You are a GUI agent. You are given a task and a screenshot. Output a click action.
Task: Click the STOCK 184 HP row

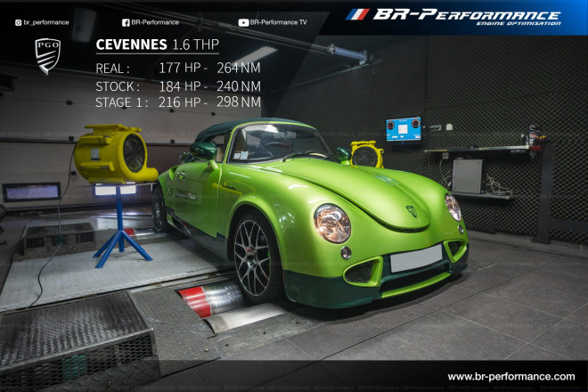coord(178,86)
